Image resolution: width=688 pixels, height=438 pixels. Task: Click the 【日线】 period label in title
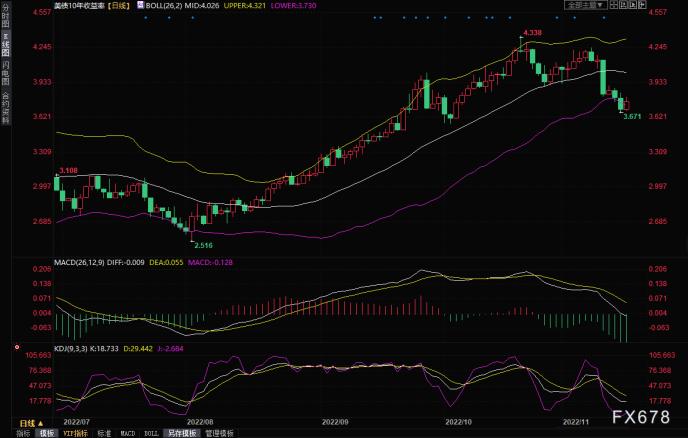point(118,6)
